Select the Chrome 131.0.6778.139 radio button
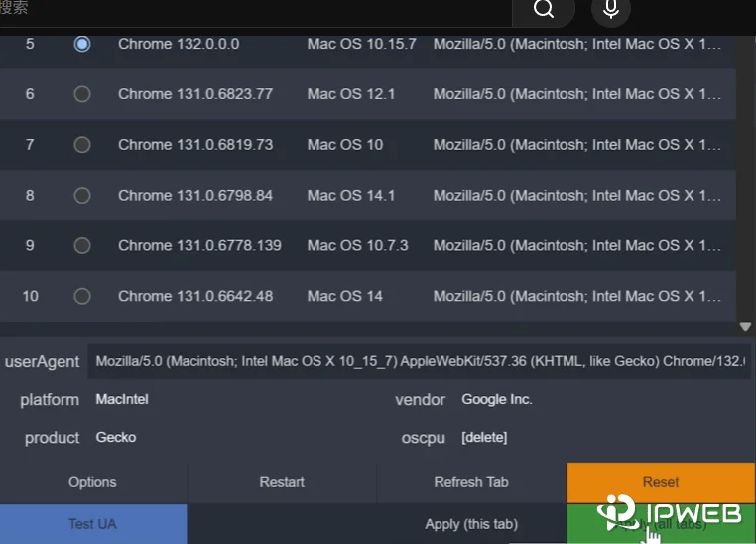Viewport: 756px width, 544px height. pos(82,245)
